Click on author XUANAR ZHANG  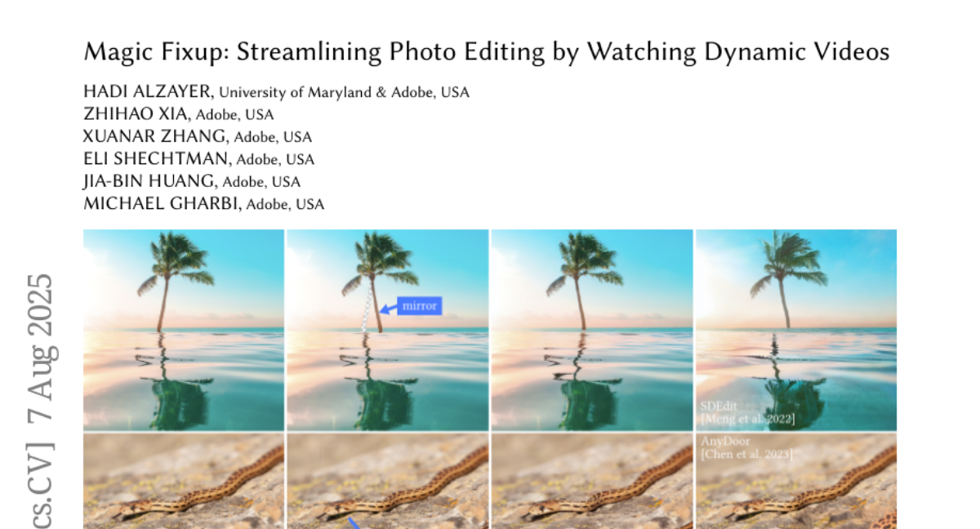[x=156, y=136]
